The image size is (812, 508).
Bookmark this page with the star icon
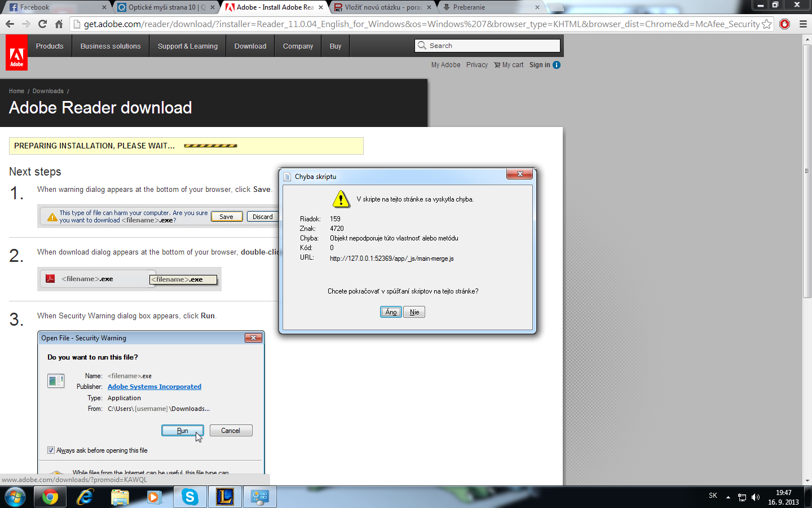coord(767,24)
